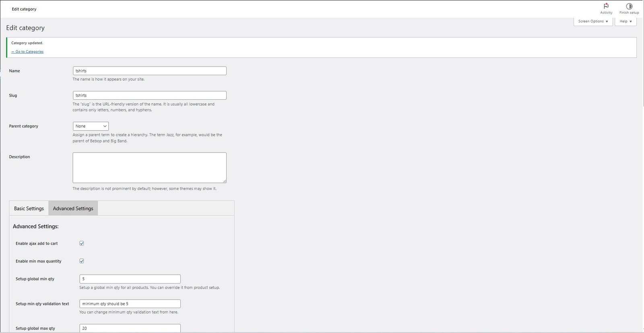Open the Help dropdown
This screenshot has height=333, width=644.
[625, 21]
